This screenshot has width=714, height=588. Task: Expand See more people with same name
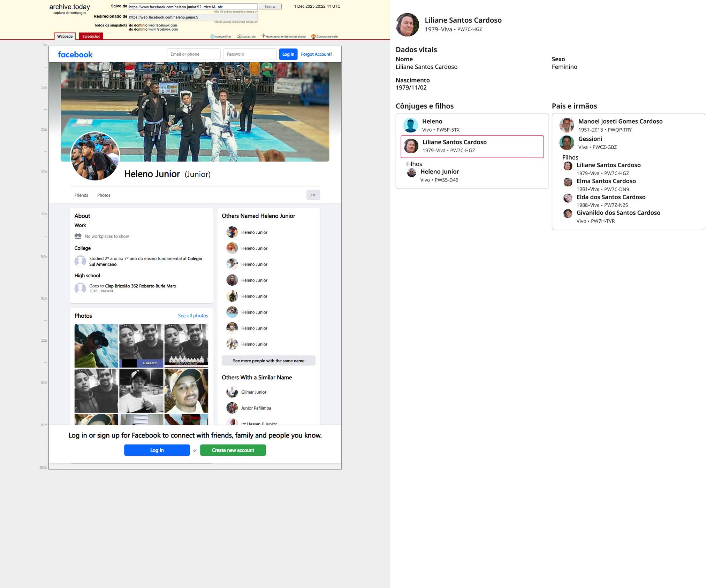point(268,361)
